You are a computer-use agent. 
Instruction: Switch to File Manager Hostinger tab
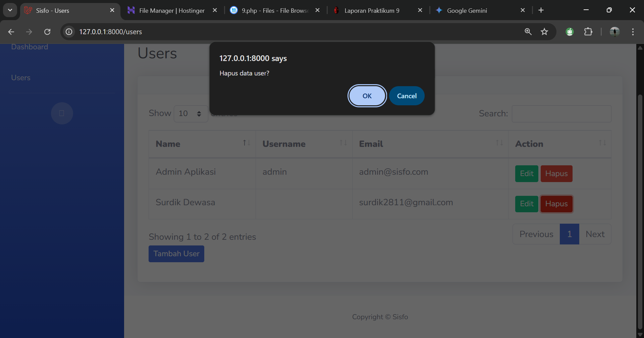[x=171, y=11]
